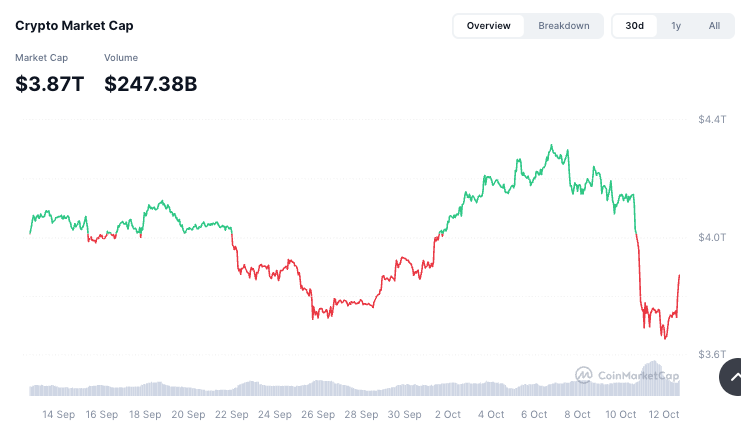
Task: Switch to the Overview tab
Action: pyautogui.click(x=488, y=25)
